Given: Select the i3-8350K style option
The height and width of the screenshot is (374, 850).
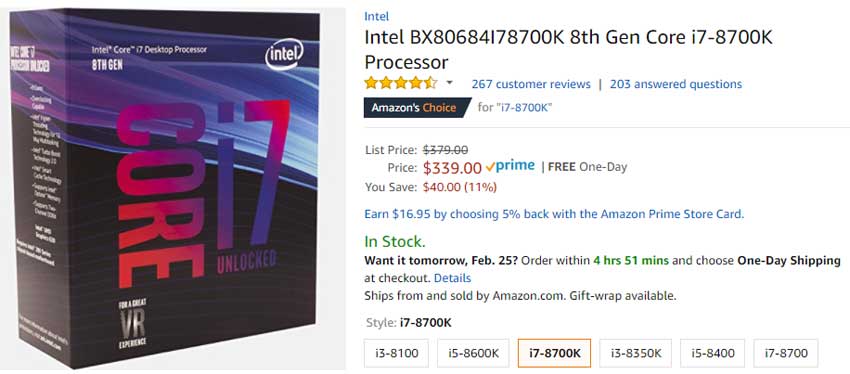Looking at the screenshot, I should pos(635,353).
